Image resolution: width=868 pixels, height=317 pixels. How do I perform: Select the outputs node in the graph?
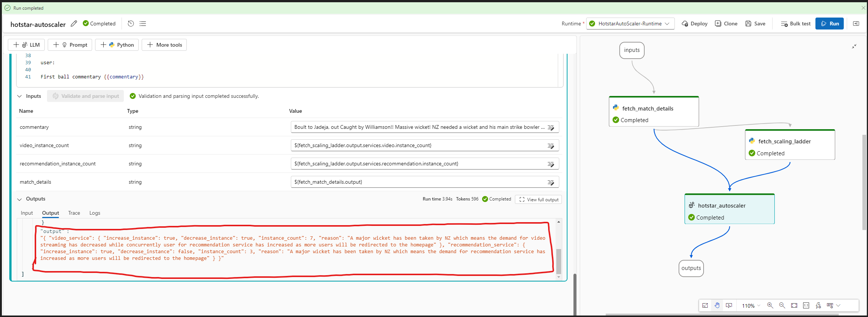click(691, 268)
